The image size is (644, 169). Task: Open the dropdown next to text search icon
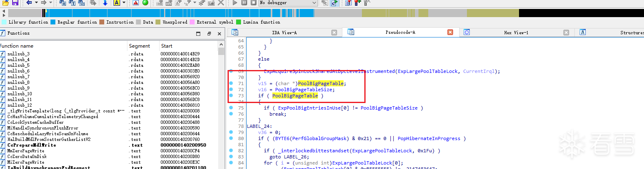(x=124, y=3)
